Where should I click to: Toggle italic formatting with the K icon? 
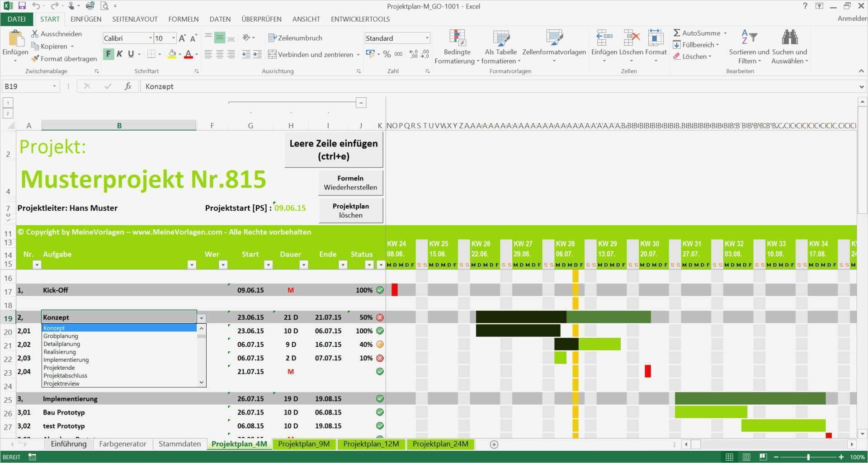119,53
